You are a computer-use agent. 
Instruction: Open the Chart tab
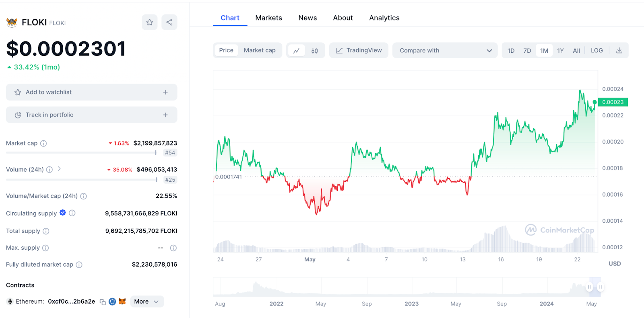(230, 18)
